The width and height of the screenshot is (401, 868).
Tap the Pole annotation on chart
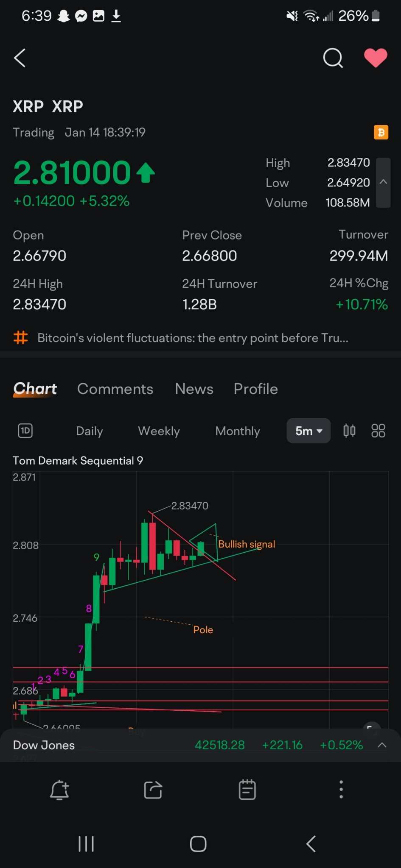point(203,630)
